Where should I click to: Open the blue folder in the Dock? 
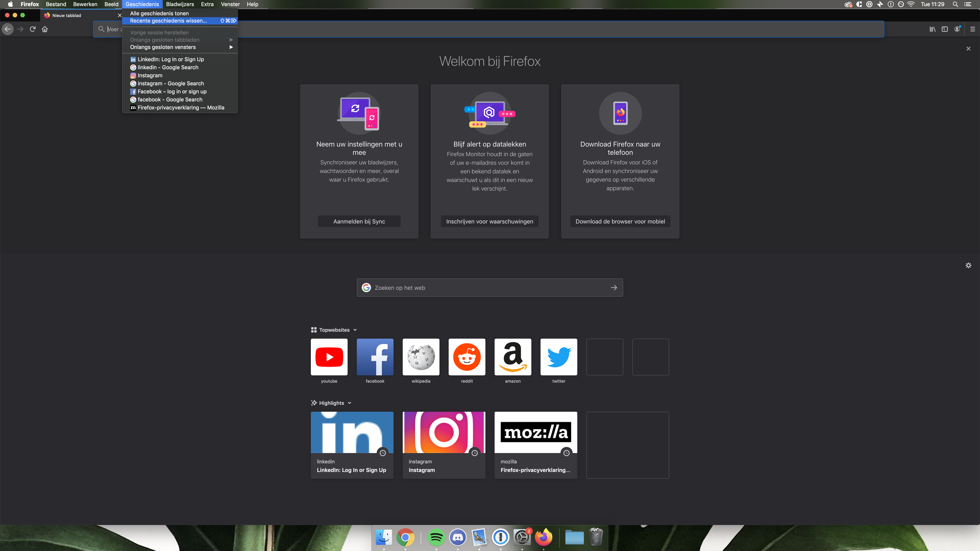(574, 537)
